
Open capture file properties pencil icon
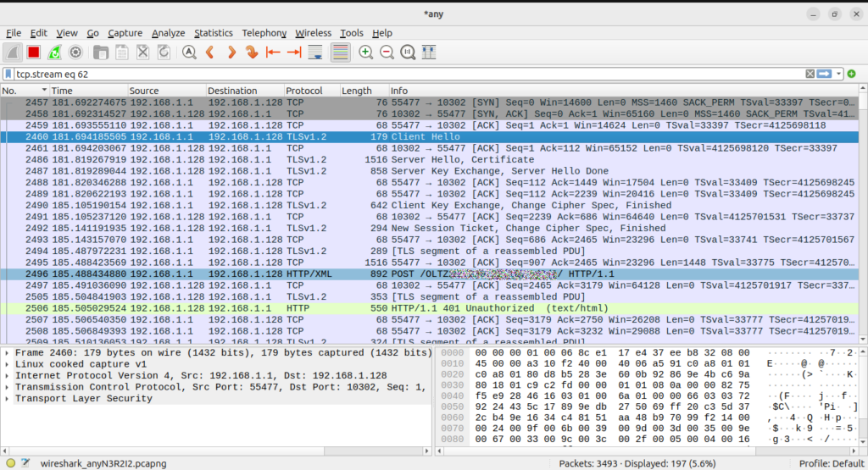[x=25, y=463]
